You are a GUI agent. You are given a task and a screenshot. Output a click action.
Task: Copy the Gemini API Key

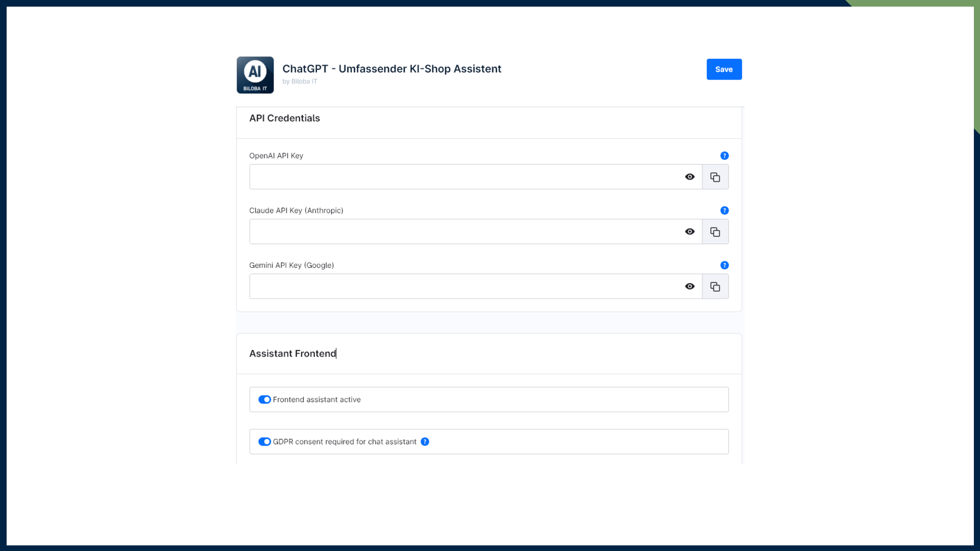715,287
